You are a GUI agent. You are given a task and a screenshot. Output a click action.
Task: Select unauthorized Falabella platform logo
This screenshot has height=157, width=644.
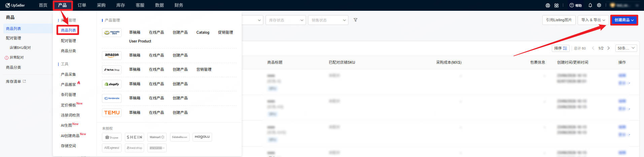179,137
